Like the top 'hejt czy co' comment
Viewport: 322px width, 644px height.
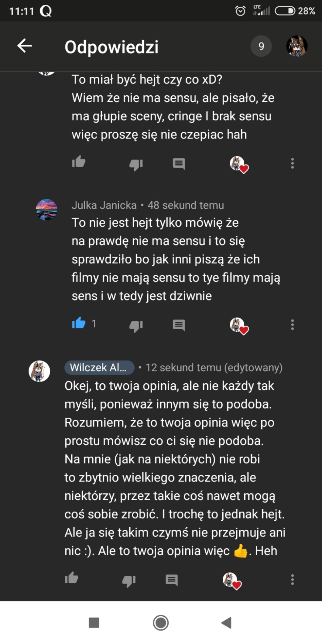(78, 162)
